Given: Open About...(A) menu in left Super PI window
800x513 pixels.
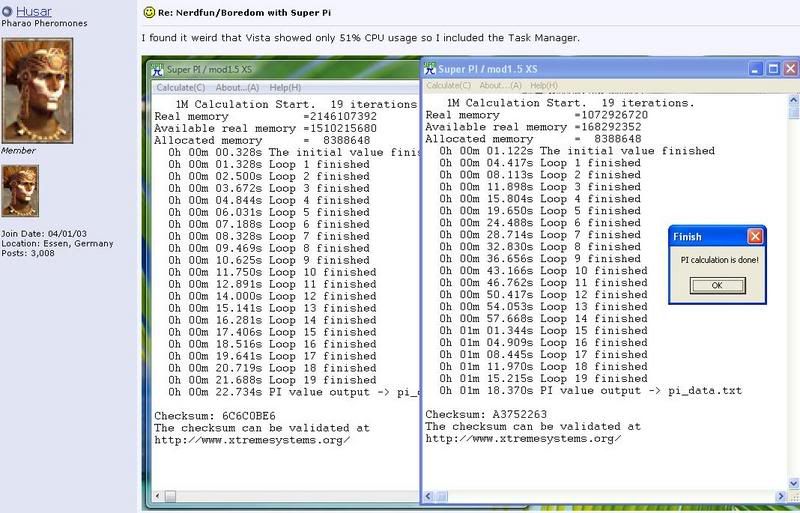Looking at the screenshot, I should (x=237, y=87).
